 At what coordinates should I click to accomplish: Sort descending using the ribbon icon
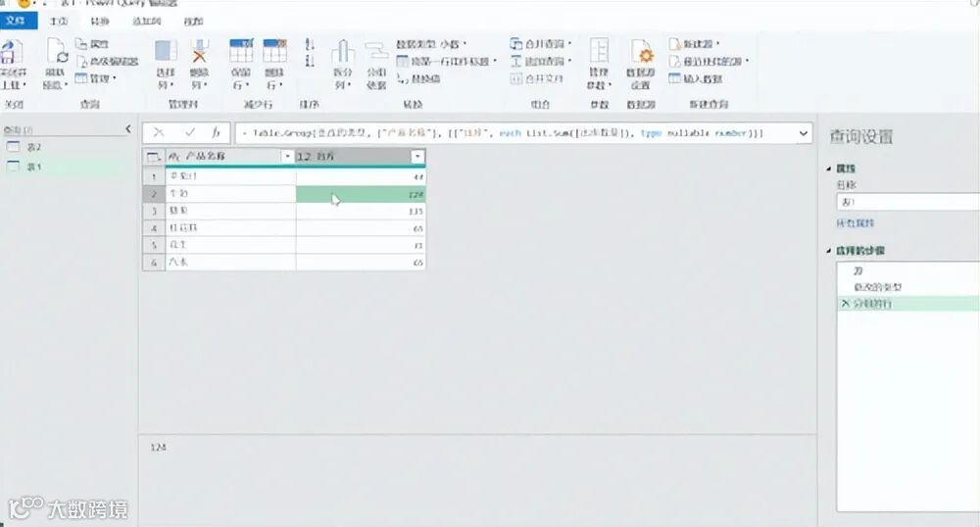(310, 61)
